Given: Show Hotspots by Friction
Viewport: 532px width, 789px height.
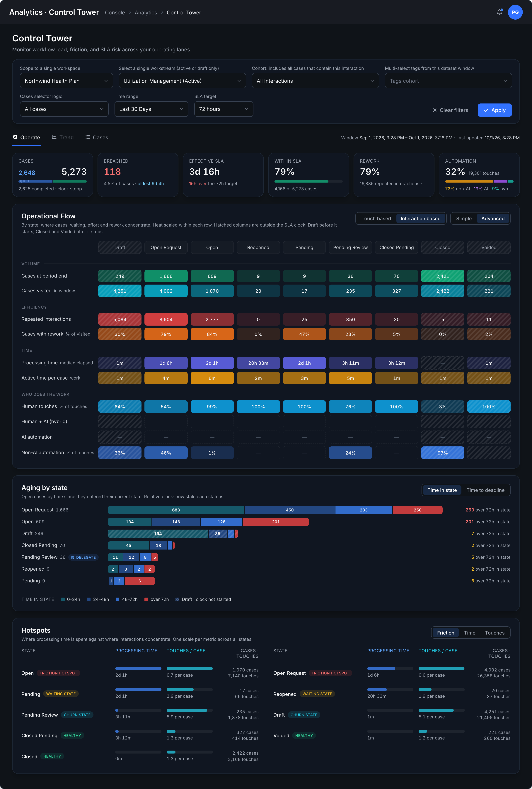Looking at the screenshot, I should (445, 632).
